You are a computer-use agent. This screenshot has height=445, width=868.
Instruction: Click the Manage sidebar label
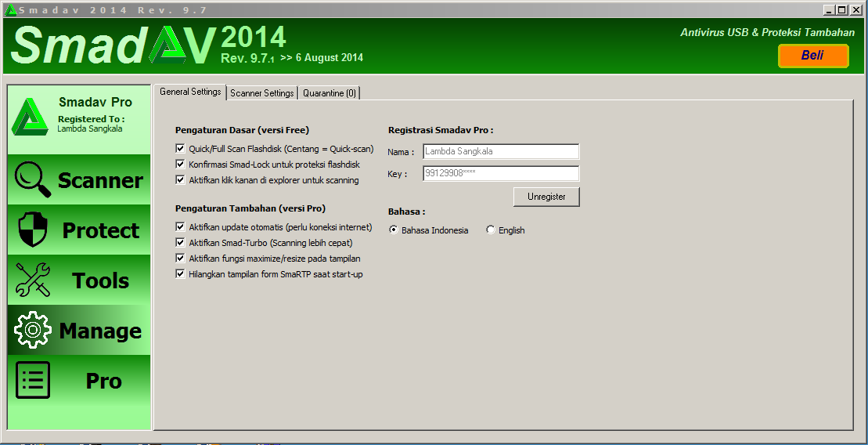(x=100, y=331)
